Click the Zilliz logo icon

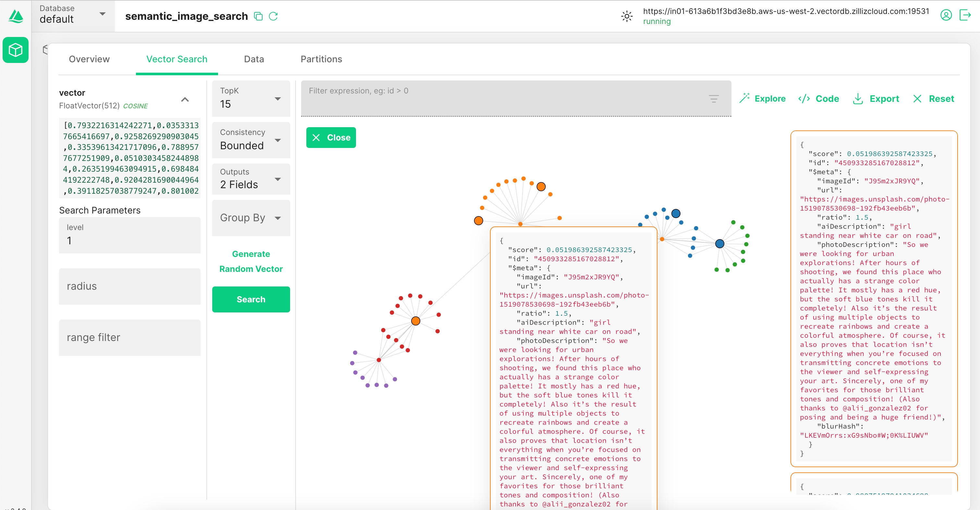[16, 16]
